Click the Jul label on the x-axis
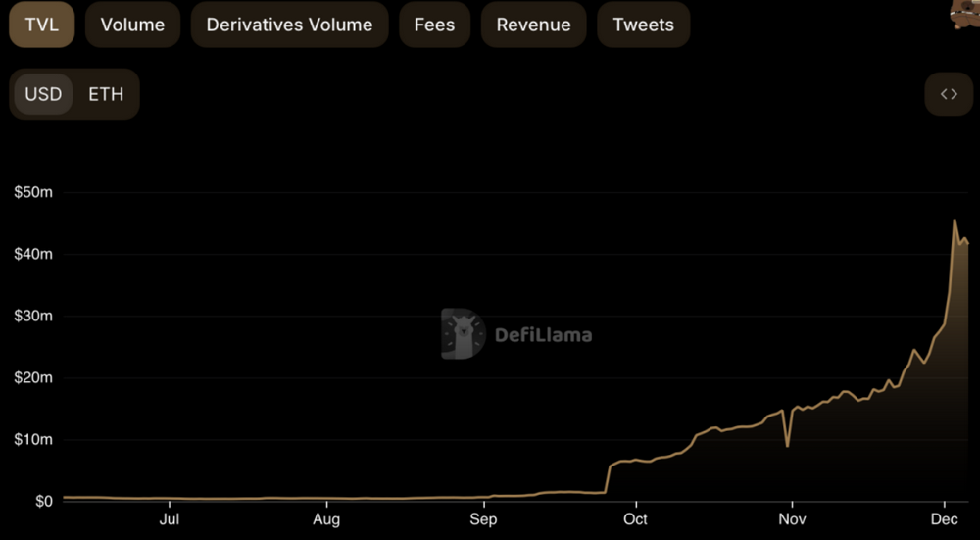Viewport: 980px width, 540px height. [x=170, y=519]
